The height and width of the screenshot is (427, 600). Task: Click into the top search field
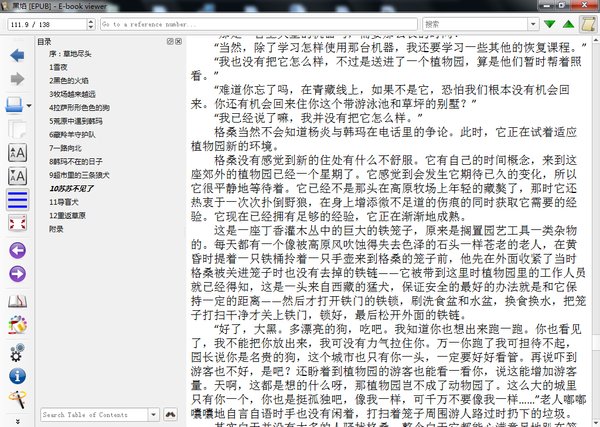click(x=475, y=24)
